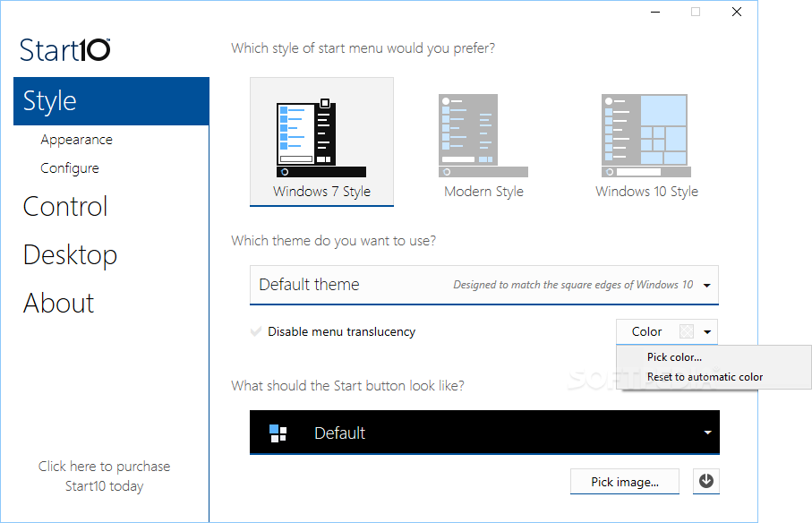Click the Windows logo icon in Start button preview
Viewport: 812px width, 523px height.
tap(278, 433)
